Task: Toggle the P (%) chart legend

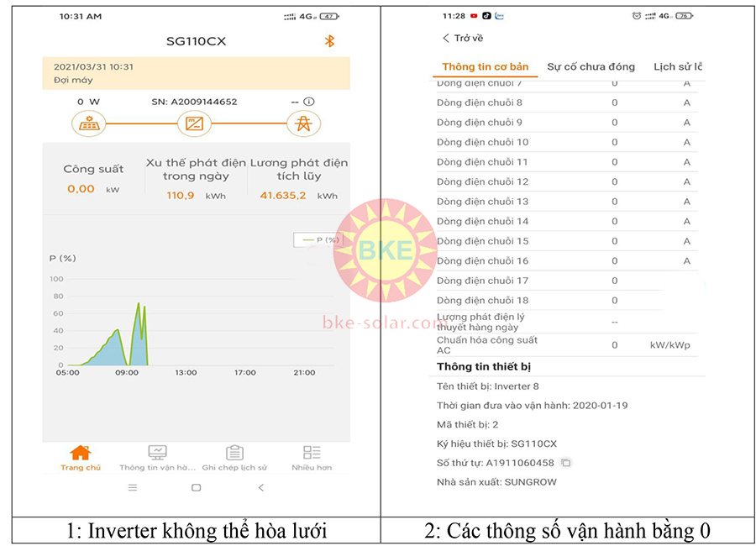Action: (318, 240)
